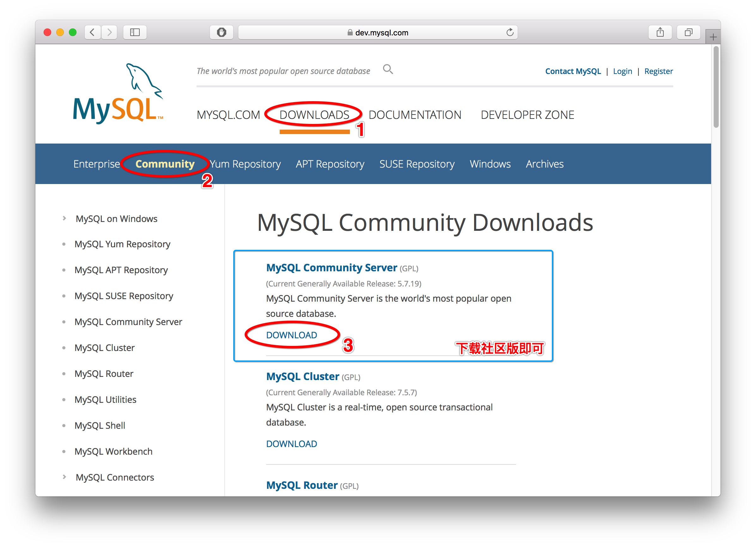Show all tabs overview icon
The image size is (756, 547).
coord(688,32)
